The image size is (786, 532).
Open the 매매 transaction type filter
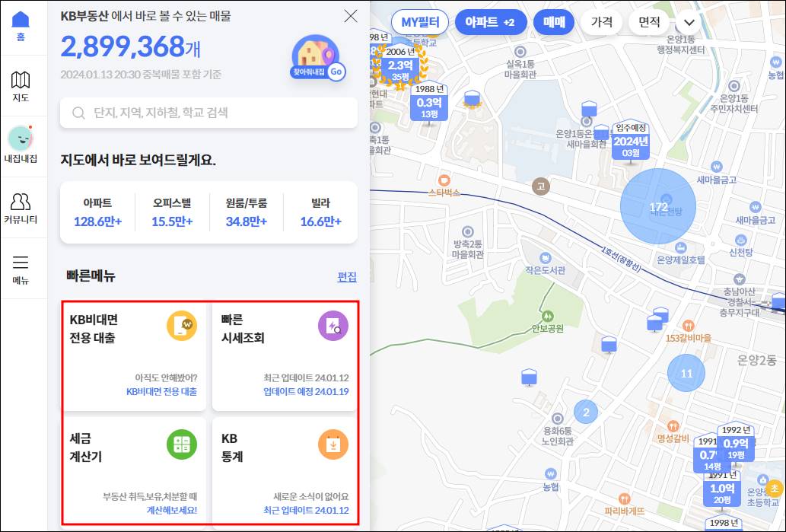click(x=554, y=23)
